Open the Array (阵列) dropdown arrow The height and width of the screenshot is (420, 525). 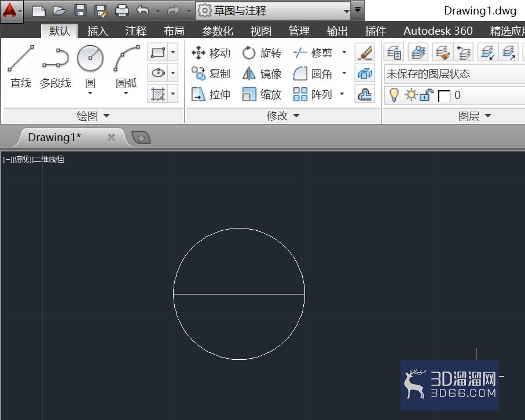[x=342, y=94]
